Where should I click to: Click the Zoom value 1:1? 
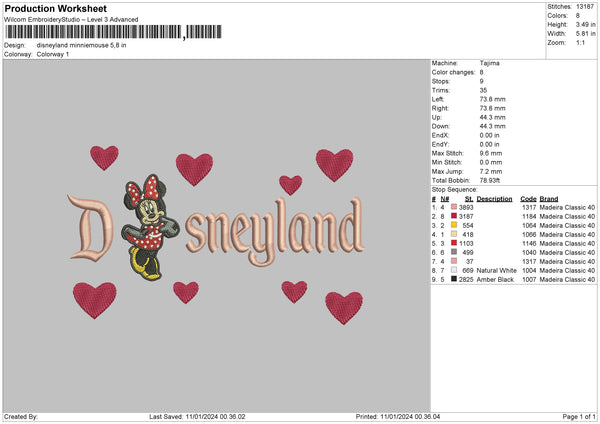tap(580, 43)
